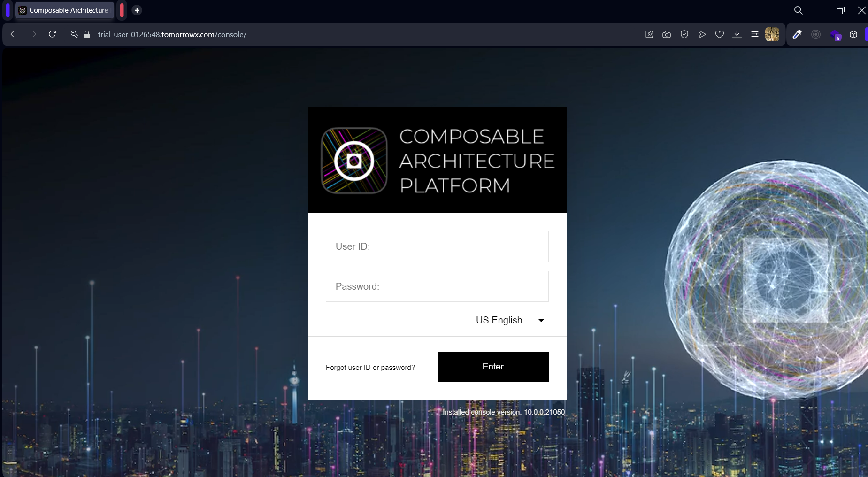Open the pinboards icon in address bar

click(x=649, y=34)
